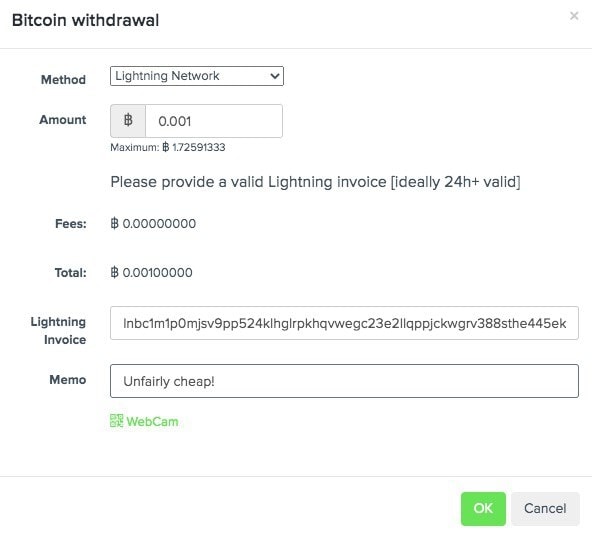Open the Lightning Network method dropdown

[197, 76]
